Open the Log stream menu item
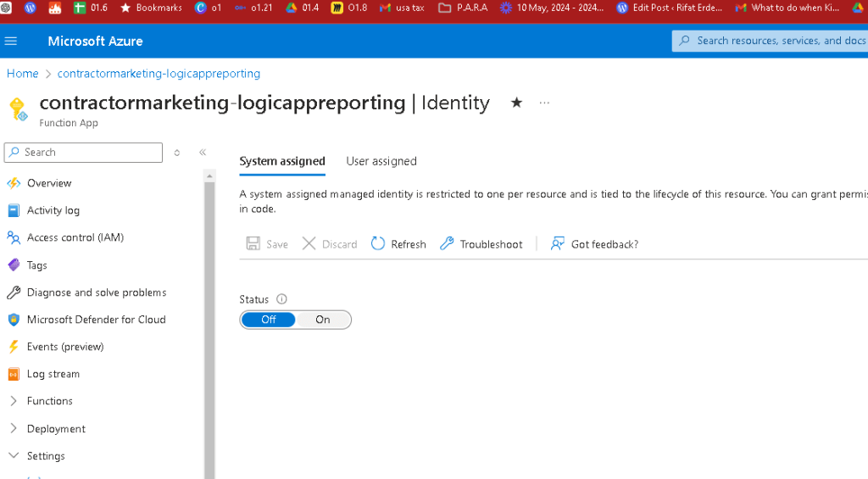 (53, 375)
